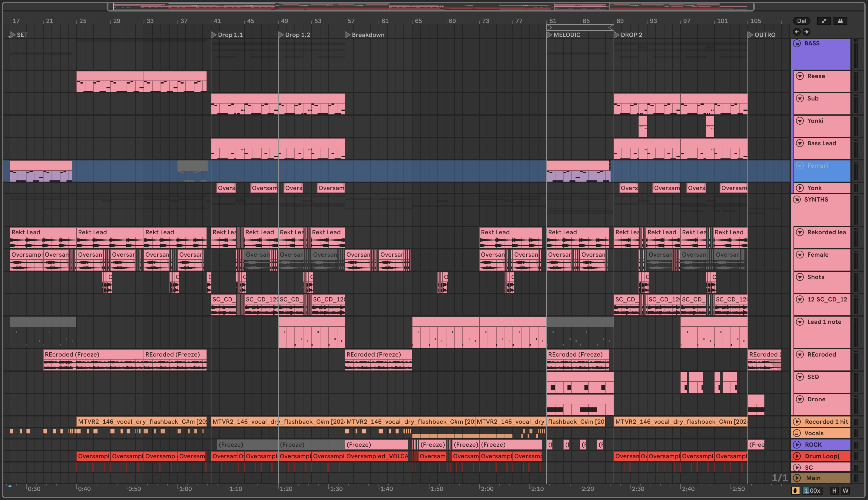This screenshot has width=868, height=500.
Task: Unfold the Drum Loop[ track arrow
Action: 797,456
